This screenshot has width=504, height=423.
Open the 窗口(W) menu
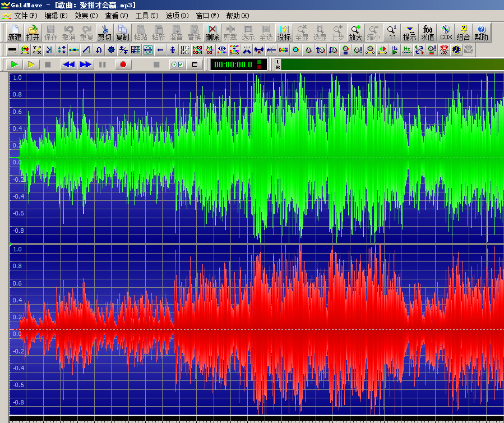(207, 16)
